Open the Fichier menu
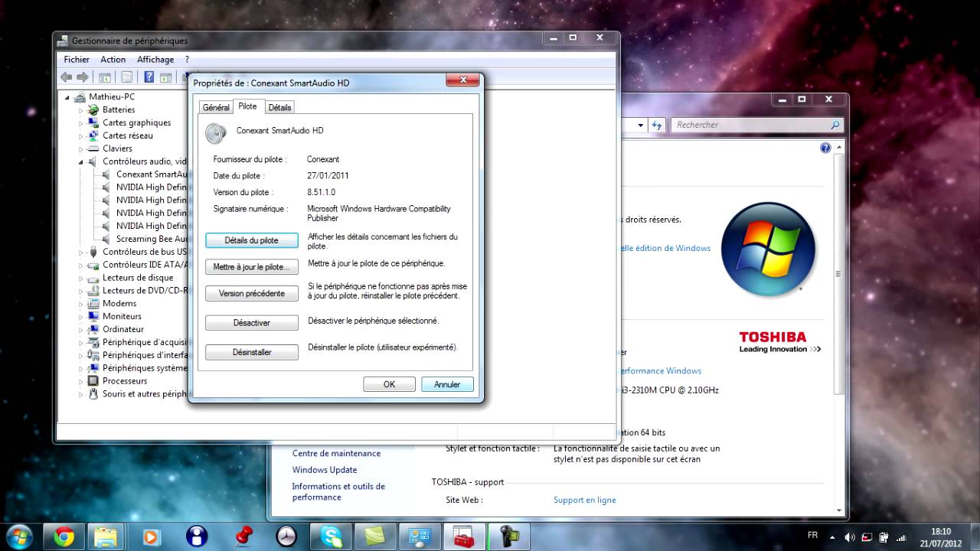 pyautogui.click(x=77, y=60)
